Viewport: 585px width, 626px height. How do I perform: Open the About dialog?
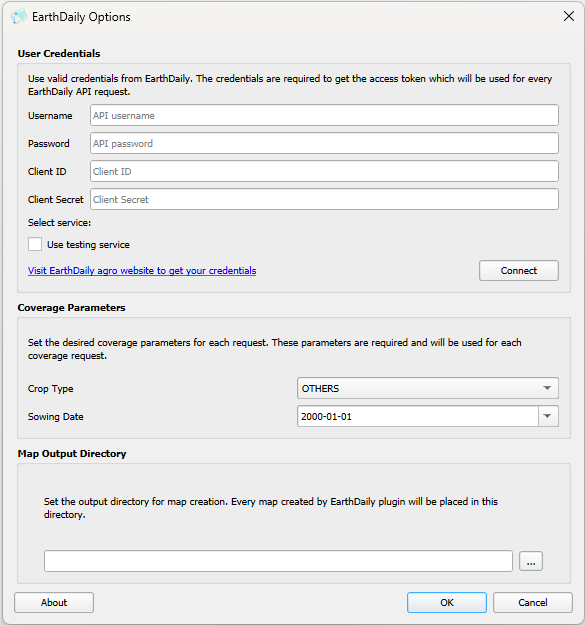tap(54, 602)
